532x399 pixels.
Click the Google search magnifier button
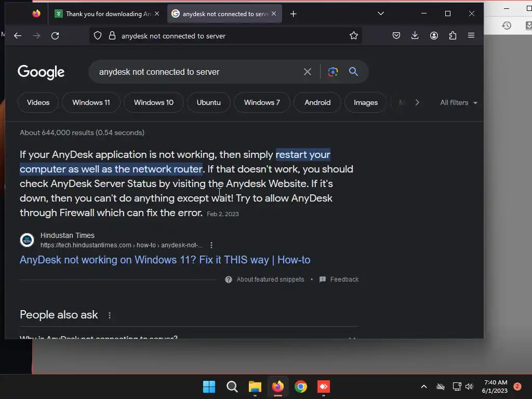pyautogui.click(x=353, y=72)
